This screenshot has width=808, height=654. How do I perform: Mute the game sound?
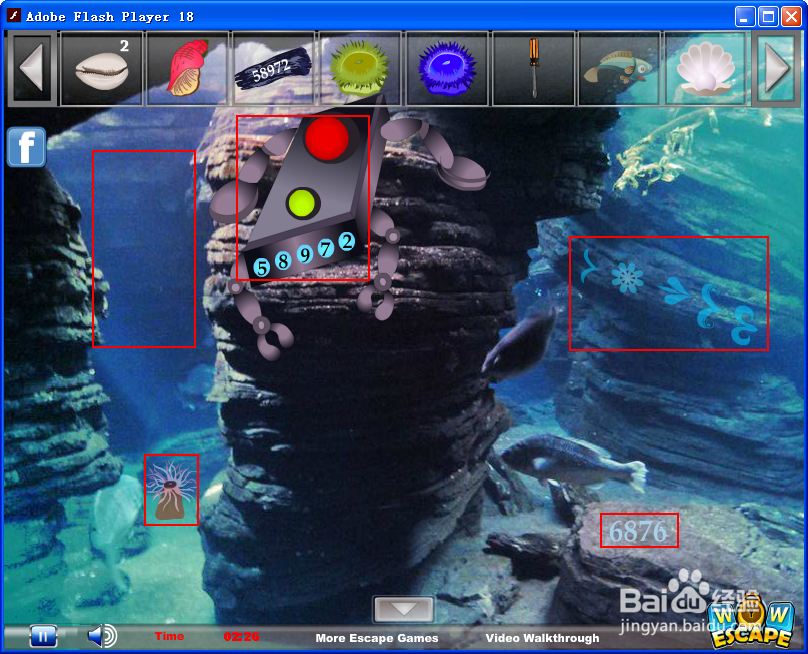point(102,636)
